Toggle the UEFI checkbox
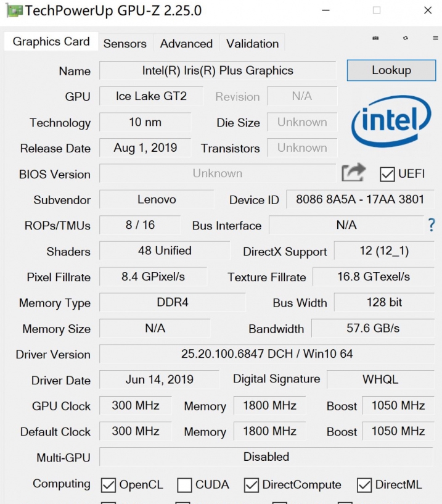 click(x=387, y=174)
